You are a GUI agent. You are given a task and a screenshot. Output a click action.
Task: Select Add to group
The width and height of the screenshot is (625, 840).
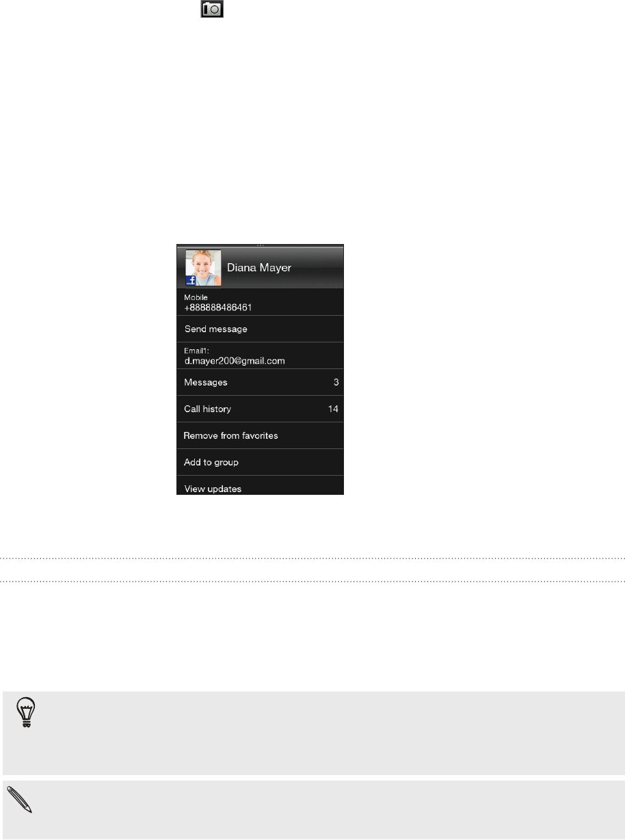tap(260, 462)
